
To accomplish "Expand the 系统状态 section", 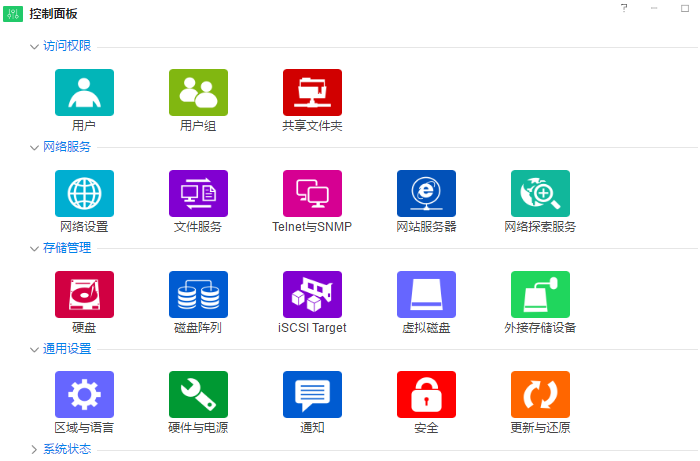I will point(34,450).
